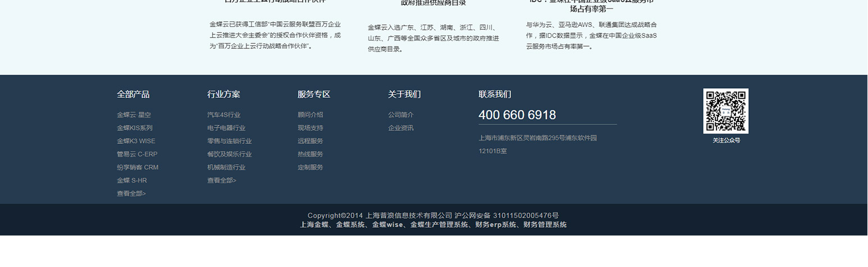Open the 金蝶 S-HR link

[x=132, y=180]
